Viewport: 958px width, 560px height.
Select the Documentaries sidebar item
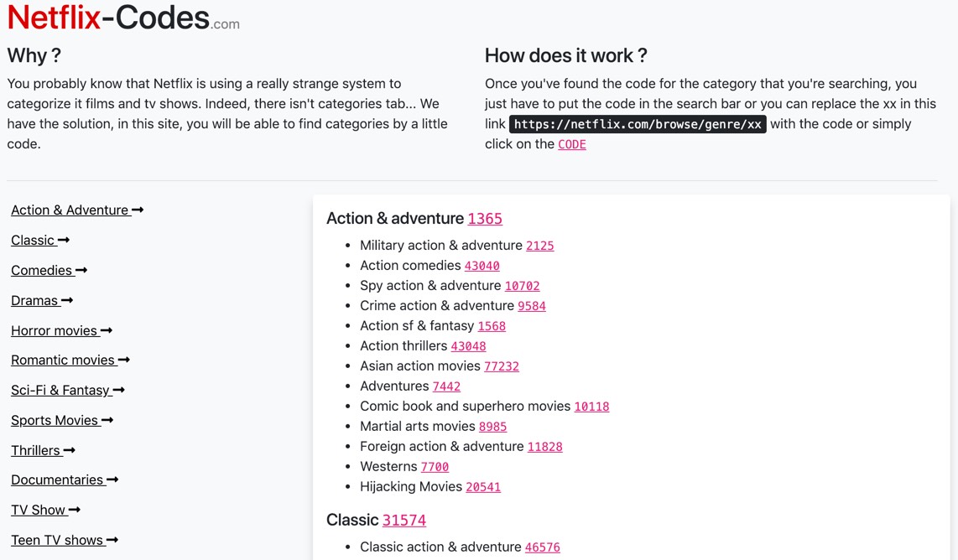[x=57, y=480]
